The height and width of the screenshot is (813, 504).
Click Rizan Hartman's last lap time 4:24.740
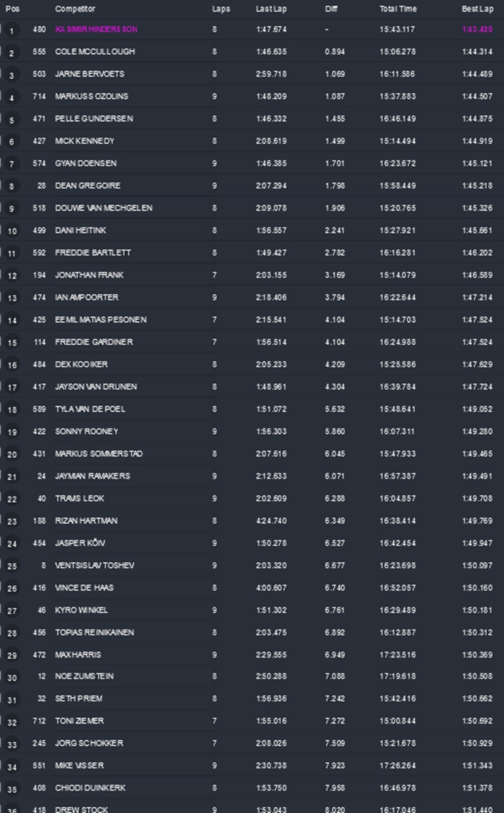[271, 521]
